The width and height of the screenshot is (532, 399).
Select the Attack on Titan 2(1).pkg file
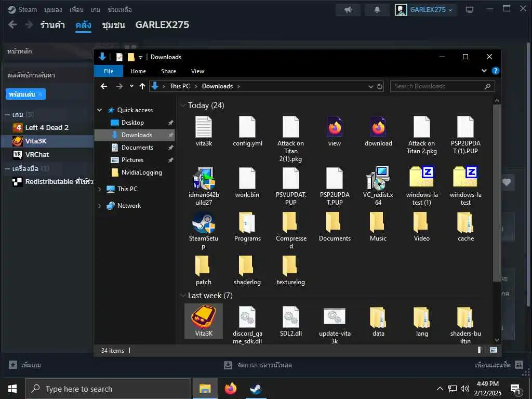(x=291, y=139)
